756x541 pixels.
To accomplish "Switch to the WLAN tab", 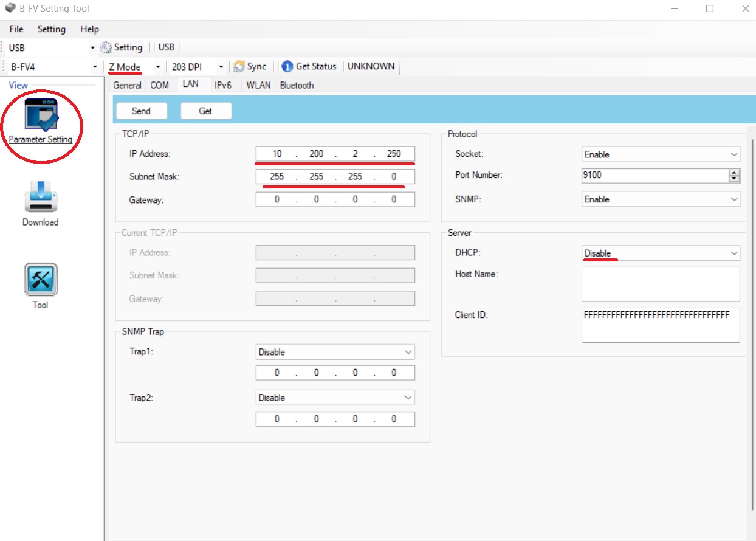I will point(258,85).
